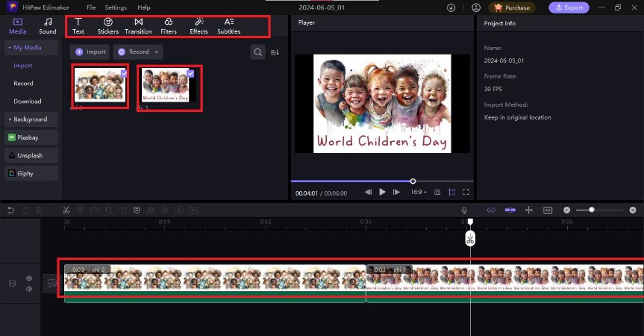
Task: Click the audio waveform icon in timeline toolbar
Action: click(151, 211)
